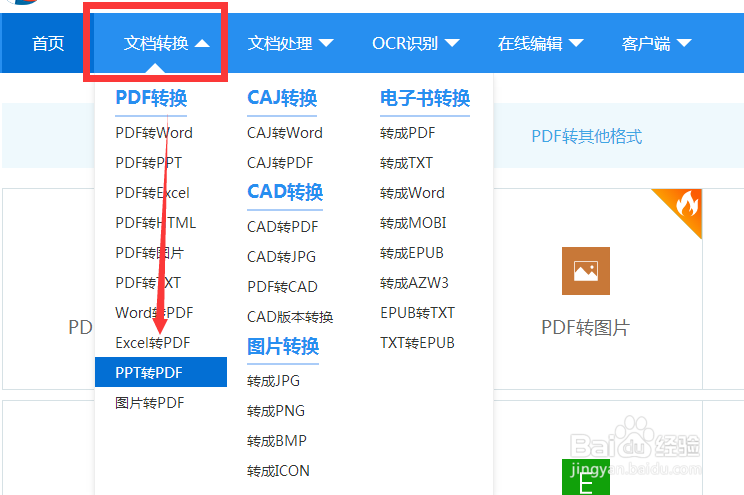
Task: Choose 转成PNG image conversion
Action: point(276,411)
